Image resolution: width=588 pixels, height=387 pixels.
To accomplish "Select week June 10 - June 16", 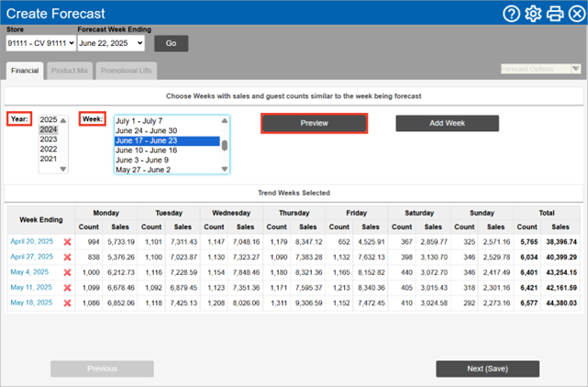I will (167, 150).
